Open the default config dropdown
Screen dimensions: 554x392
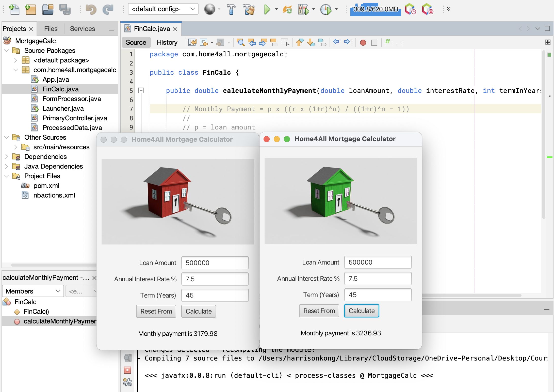point(163,9)
